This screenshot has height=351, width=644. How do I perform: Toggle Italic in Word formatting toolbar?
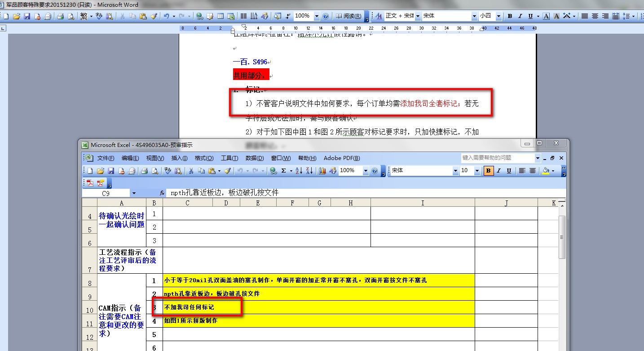pos(520,16)
